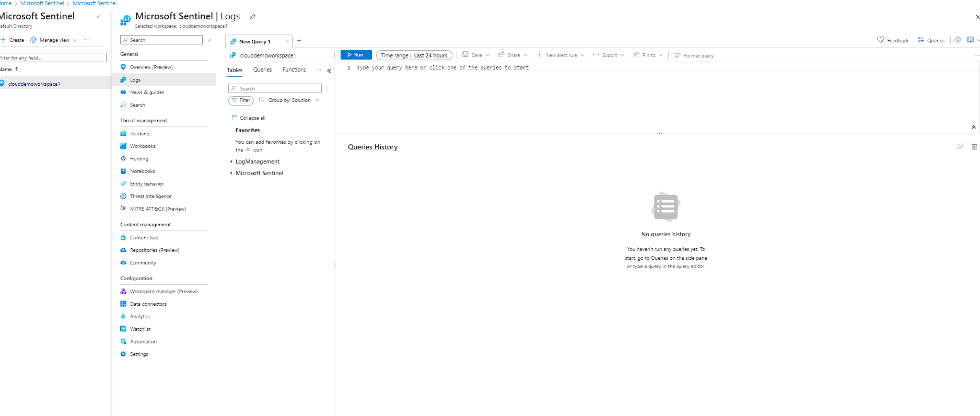This screenshot has height=416, width=980.
Task: Switch to the Functions tab
Action: pos(294,70)
